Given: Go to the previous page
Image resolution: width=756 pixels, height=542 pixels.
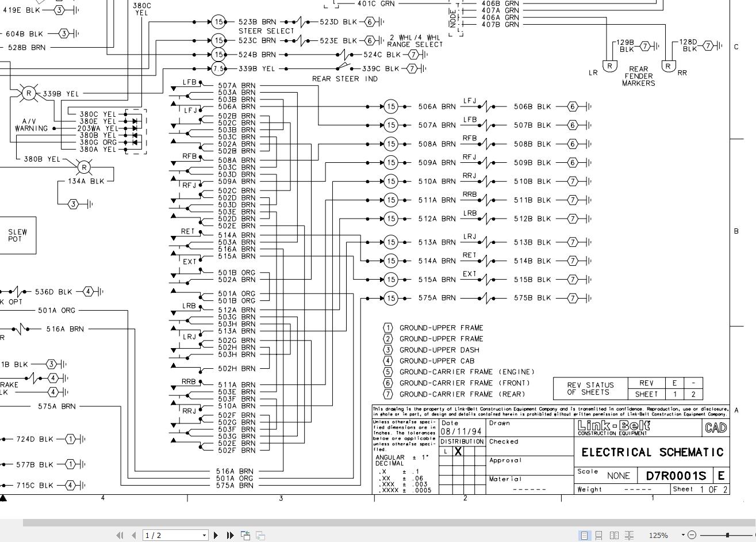Looking at the screenshot, I should [133, 535].
